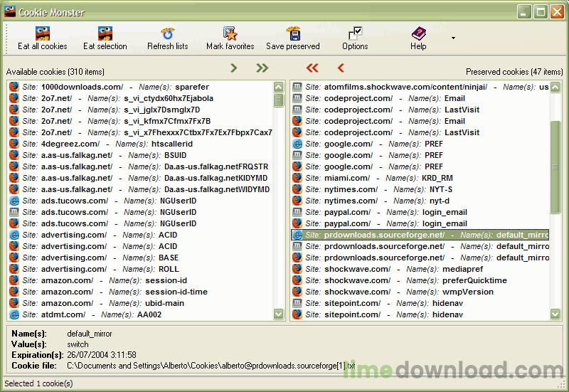Select the 4degreez.com htscallerid cookie
This screenshot has height=392, width=569.
[x=107, y=144]
